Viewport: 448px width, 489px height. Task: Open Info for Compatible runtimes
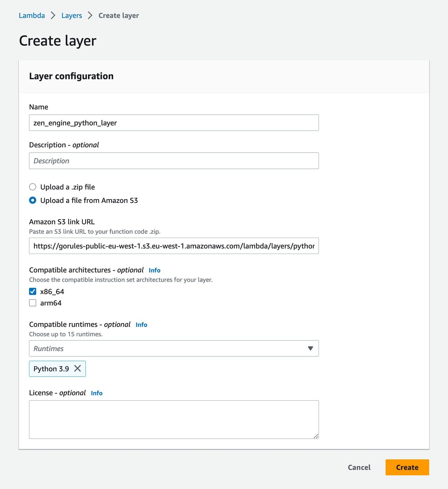point(141,325)
